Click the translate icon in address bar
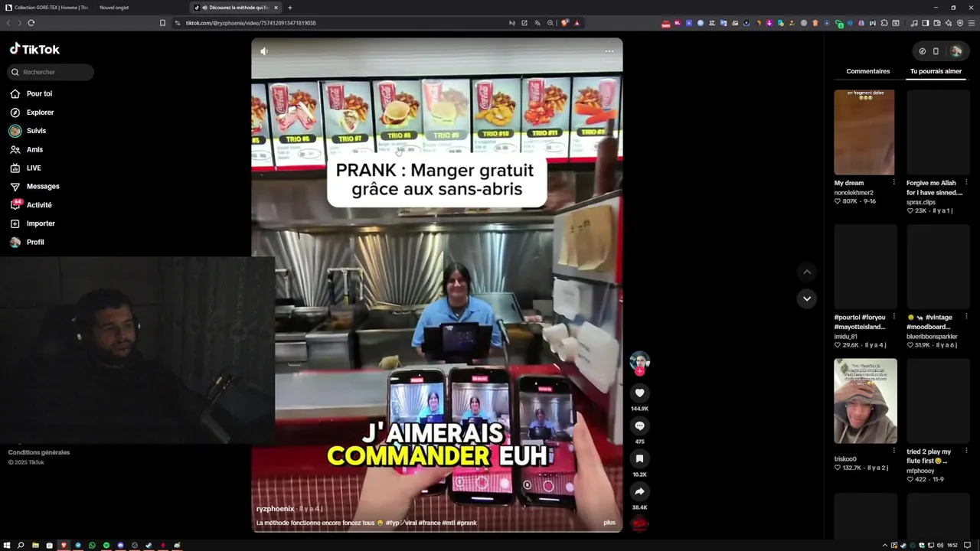This screenshot has width=980, height=551. click(x=537, y=23)
